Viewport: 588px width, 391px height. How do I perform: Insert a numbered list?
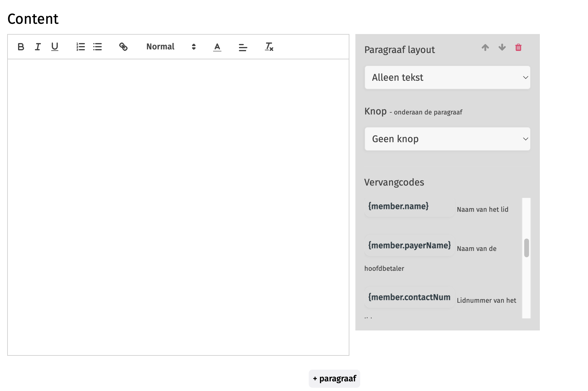80,47
